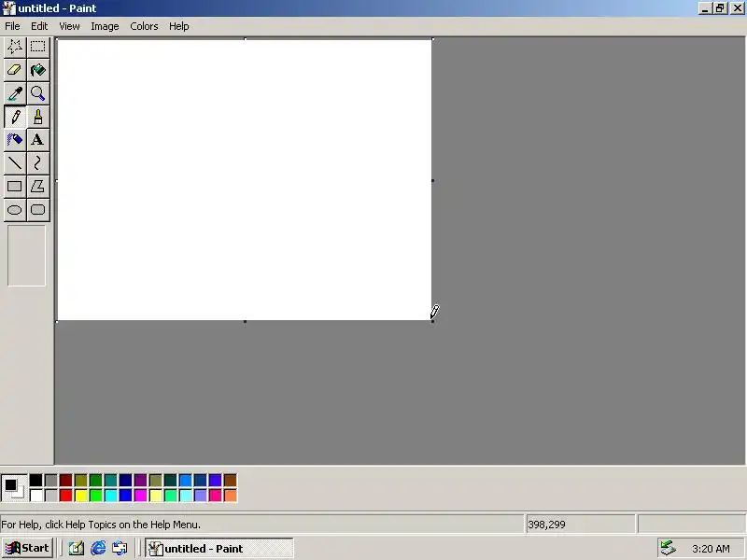The height and width of the screenshot is (560, 747).
Task: Click the canvas bottom-right corner resize handle
Action: click(432, 321)
